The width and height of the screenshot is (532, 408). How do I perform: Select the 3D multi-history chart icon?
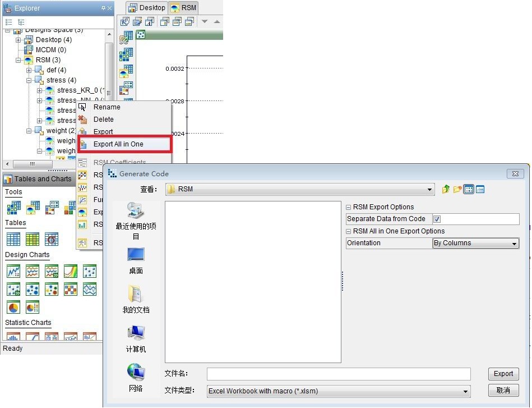[x=52, y=271]
